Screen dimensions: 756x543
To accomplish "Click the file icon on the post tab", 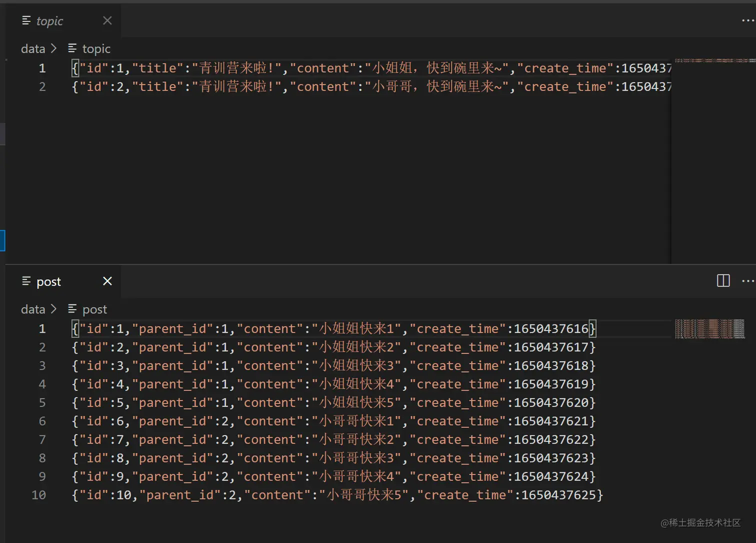I will click(x=26, y=281).
